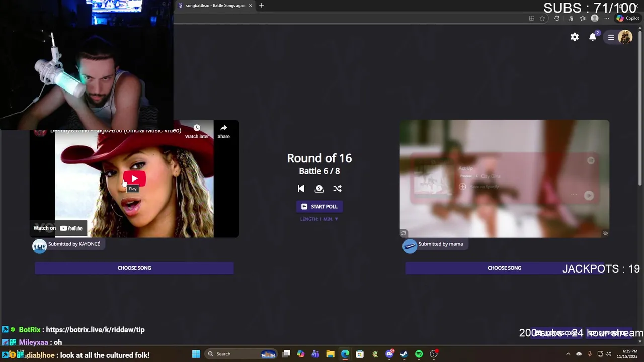The height and width of the screenshot is (362, 644).
Task: Open Task View on the taskbar
Action: click(x=286, y=354)
